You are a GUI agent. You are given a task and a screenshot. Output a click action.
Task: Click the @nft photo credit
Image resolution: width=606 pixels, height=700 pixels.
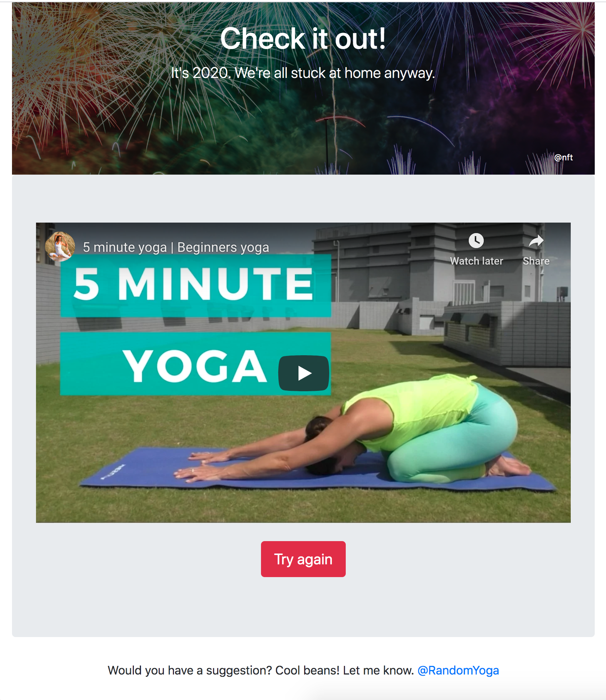(x=564, y=157)
